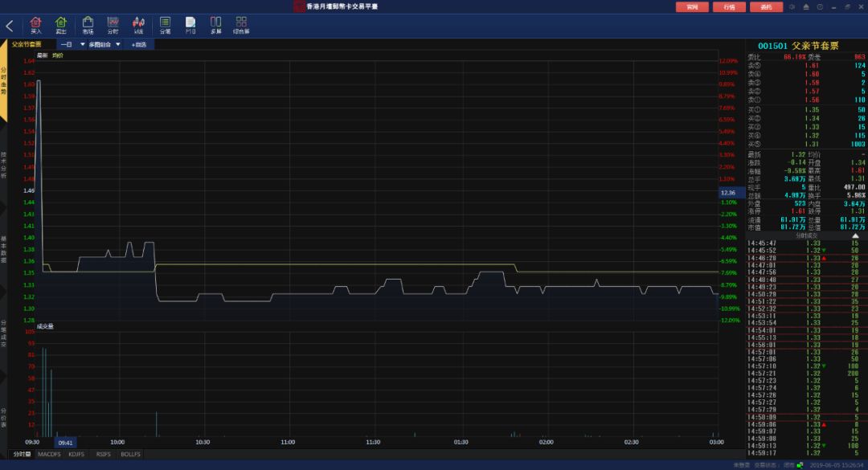Click the 02:00 time axis label
The width and height of the screenshot is (868, 470).
tap(546, 443)
